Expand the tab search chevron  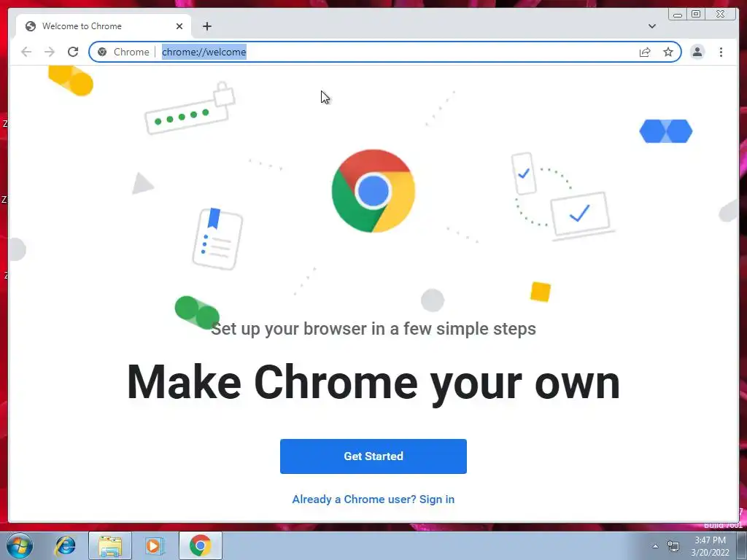click(652, 26)
